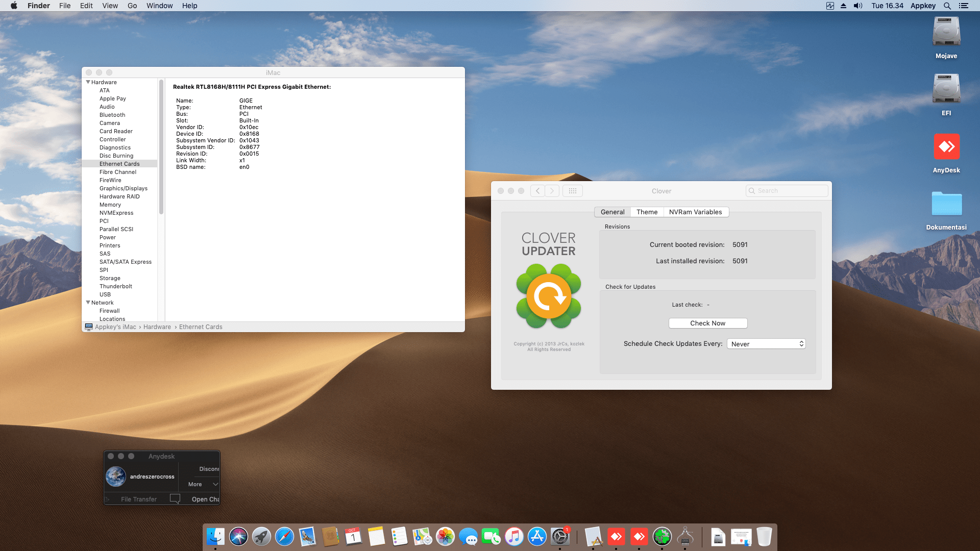
Task: Click chat icon in Anydesk panel
Action: [x=175, y=499]
